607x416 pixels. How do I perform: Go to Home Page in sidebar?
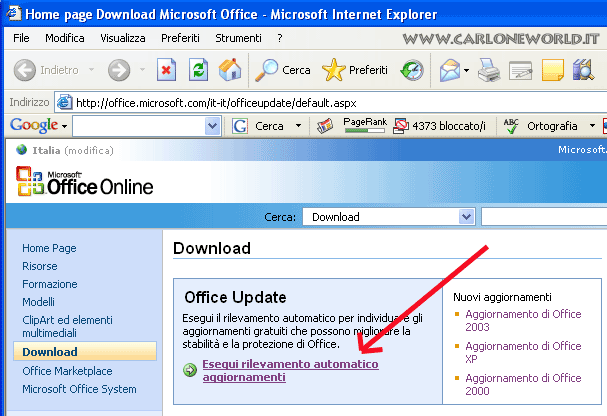(x=49, y=248)
